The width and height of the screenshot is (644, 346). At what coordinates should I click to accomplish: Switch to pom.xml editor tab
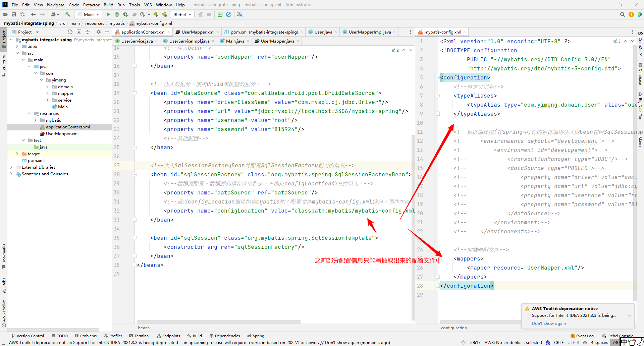pos(264,32)
